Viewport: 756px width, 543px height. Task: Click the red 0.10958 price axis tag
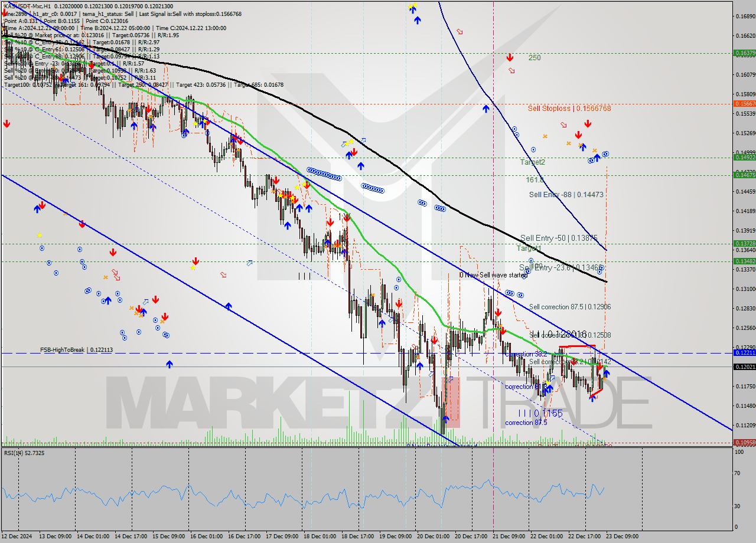744,442
